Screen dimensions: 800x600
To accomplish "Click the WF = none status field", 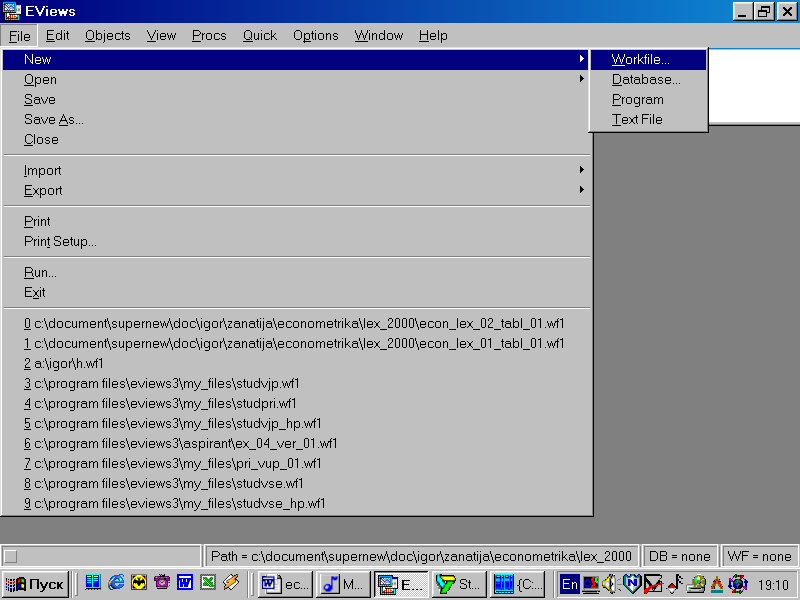I will tap(759, 556).
